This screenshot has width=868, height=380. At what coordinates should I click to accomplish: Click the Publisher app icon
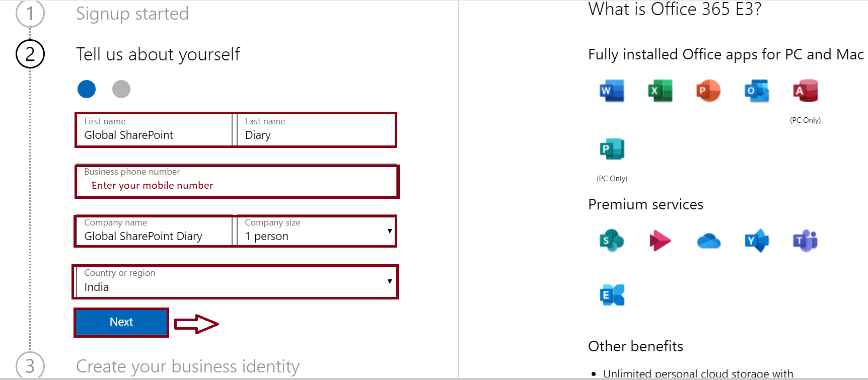[612, 149]
